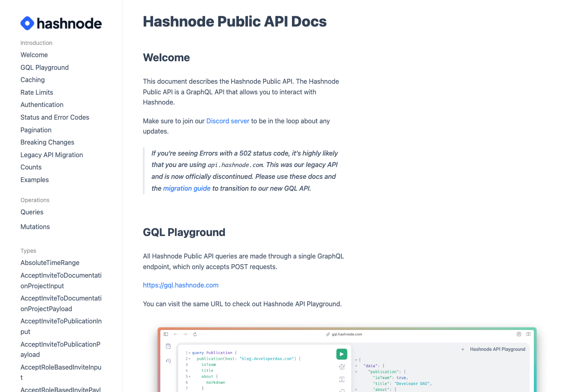588x392 pixels.
Task: Click the plus icon next to Hashnode API Playground
Action: coord(462,349)
